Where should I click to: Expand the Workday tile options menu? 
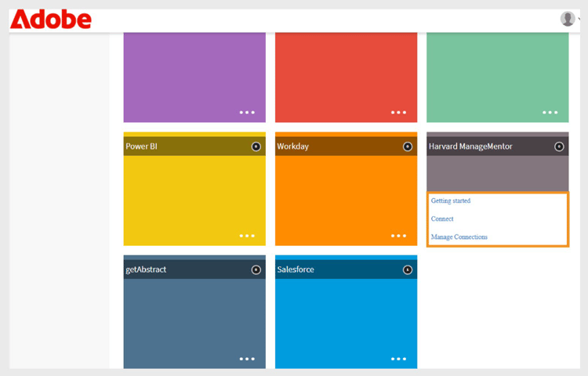398,236
